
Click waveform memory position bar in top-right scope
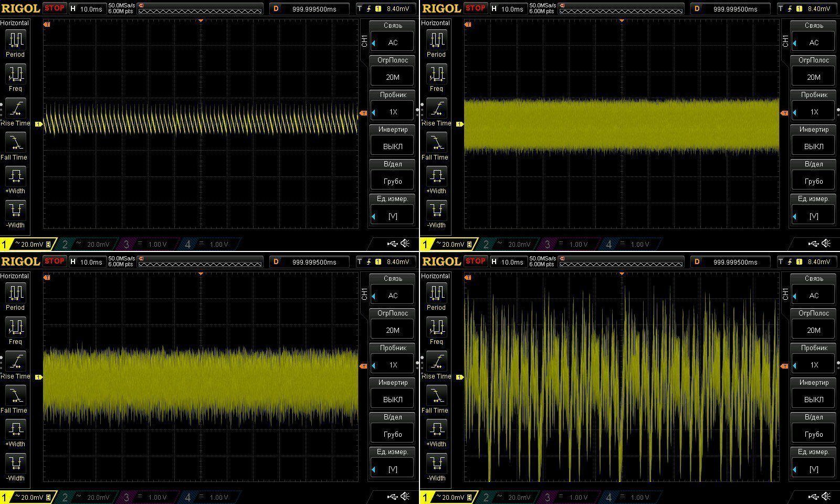point(621,9)
